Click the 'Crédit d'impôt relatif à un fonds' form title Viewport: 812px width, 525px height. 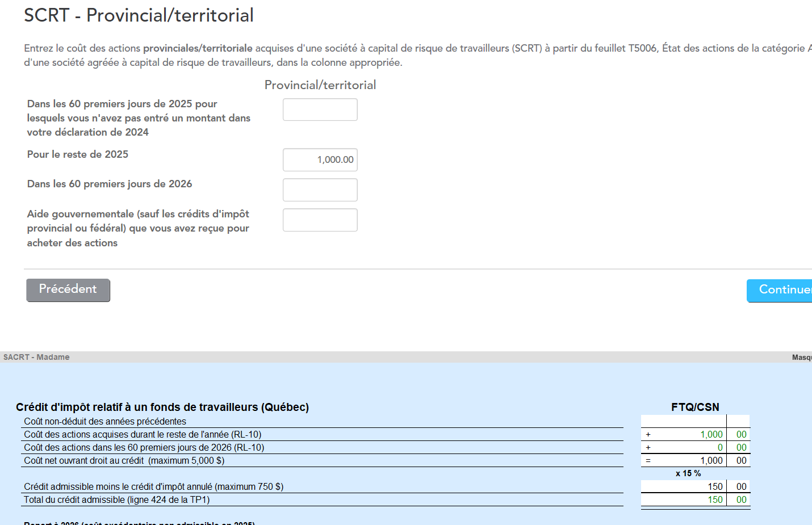pyautogui.click(x=162, y=408)
